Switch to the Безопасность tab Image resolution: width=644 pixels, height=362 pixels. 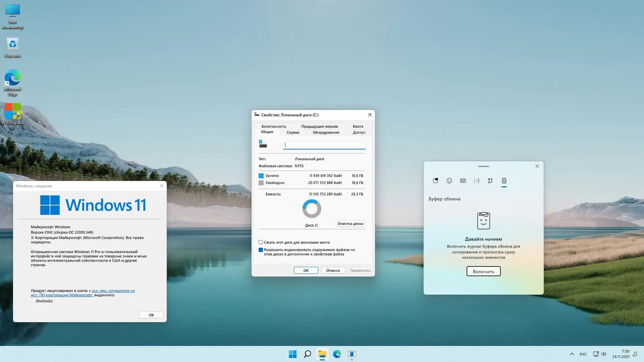pos(274,126)
